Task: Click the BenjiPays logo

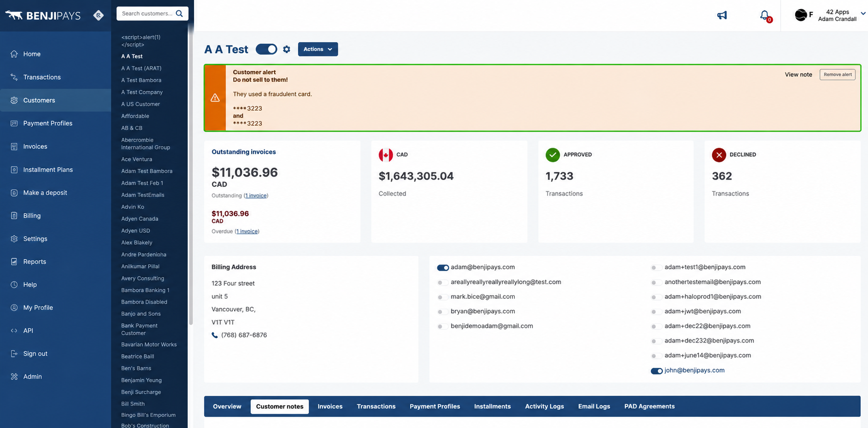Action: coord(43,16)
